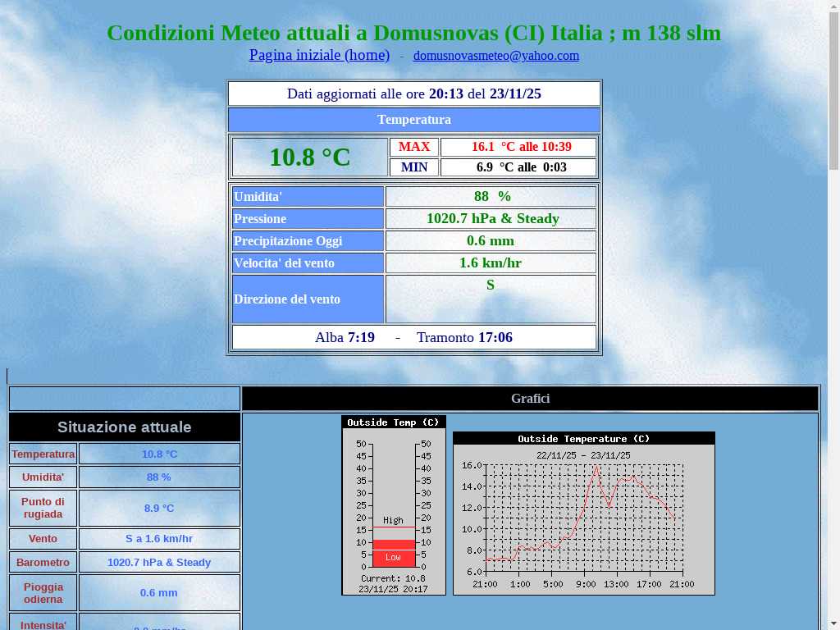The width and height of the screenshot is (840, 630).
Task: Click the domusnovasmeteo@yahoo.com email link
Action: coord(495,56)
